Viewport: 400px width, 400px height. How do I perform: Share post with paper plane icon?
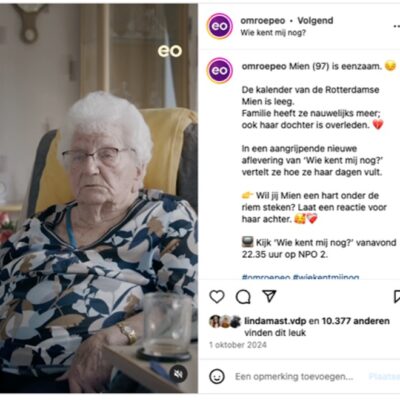tap(269, 296)
